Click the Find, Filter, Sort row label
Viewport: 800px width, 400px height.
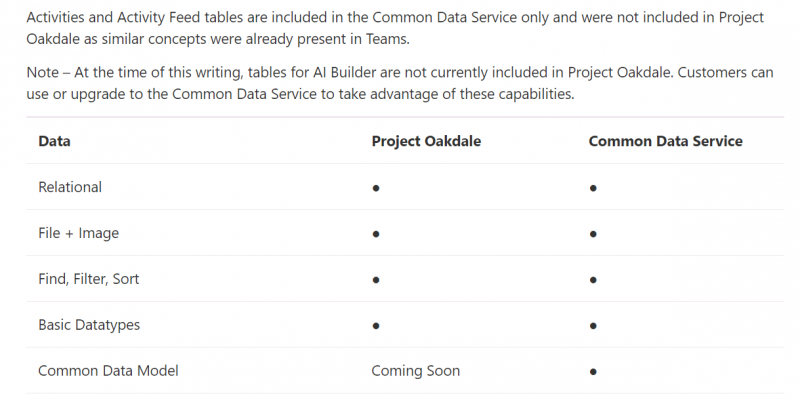(x=88, y=279)
